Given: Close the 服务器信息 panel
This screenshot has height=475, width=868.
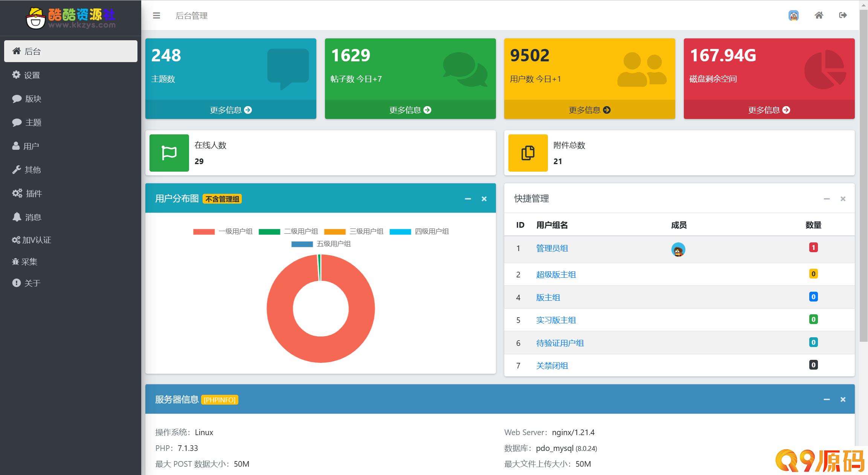Looking at the screenshot, I should tap(843, 399).
